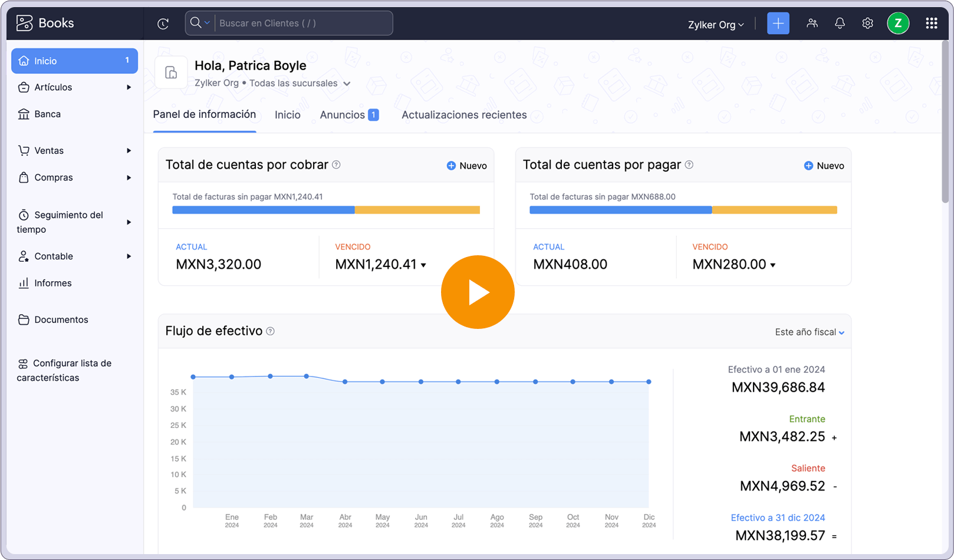Select the Ventas shopping cart icon
The image size is (954, 560).
click(x=24, y=150)
